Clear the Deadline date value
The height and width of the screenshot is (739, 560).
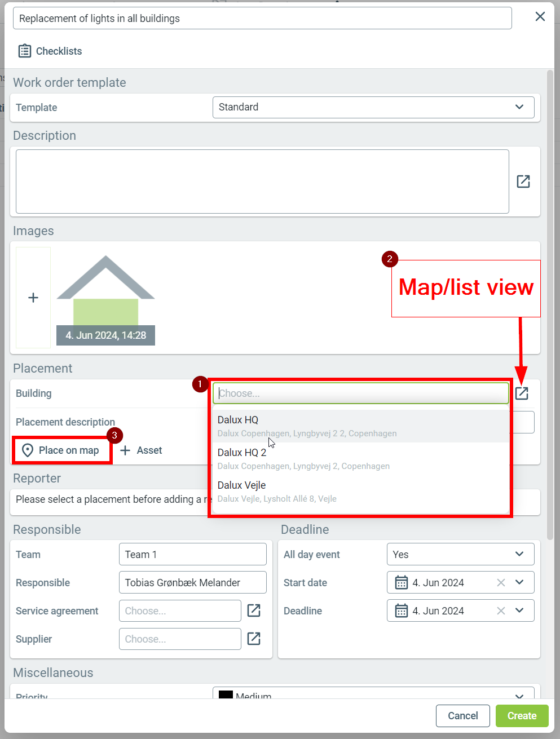[501, 611]
